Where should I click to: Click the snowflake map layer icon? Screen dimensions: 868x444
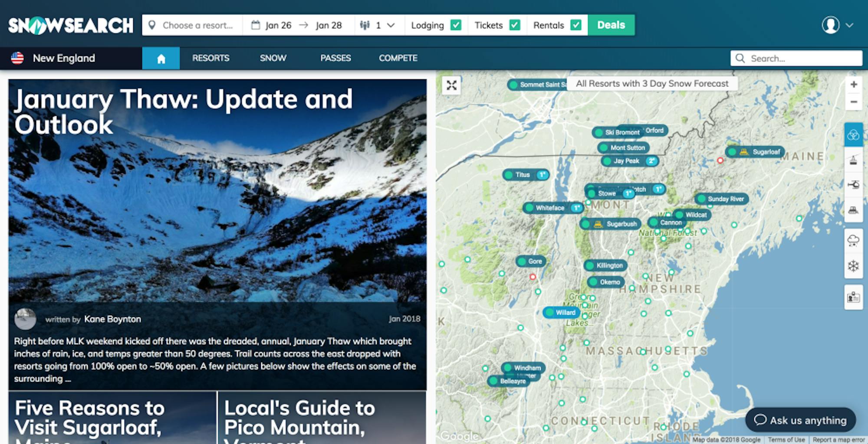pos(853,266)
